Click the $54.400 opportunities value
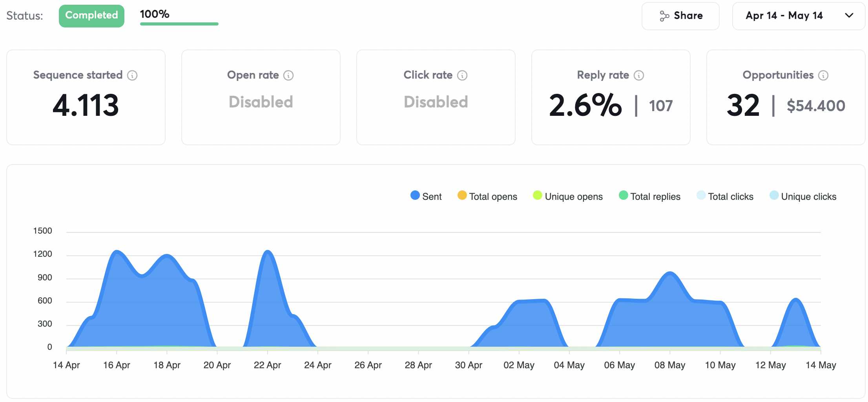 (x=816, y=106)
